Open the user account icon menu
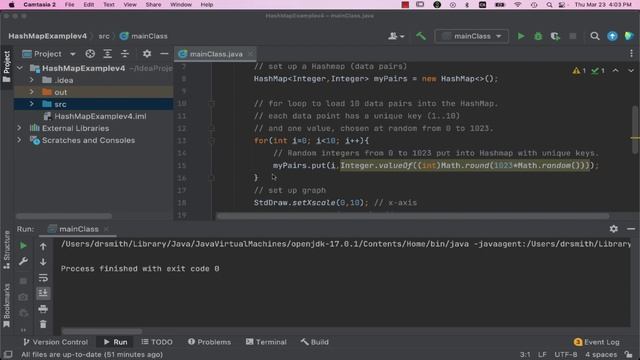This screenshot has width=640, height=360. click(x=396, y=36)
